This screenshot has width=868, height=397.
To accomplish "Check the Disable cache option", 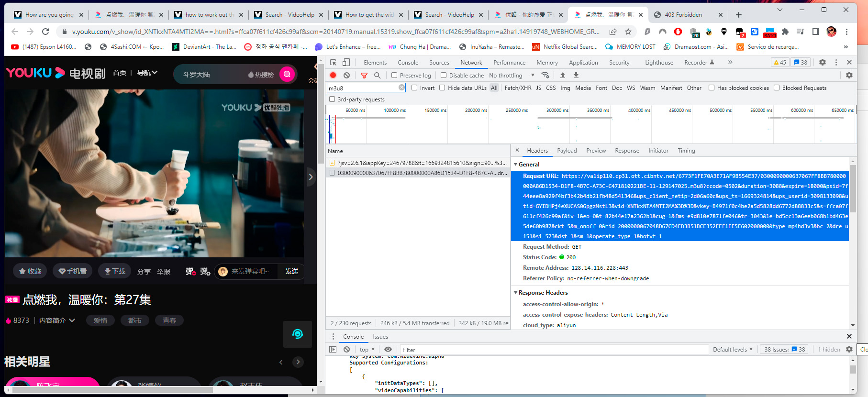I will pyautogui.click(x=444, y=75).
